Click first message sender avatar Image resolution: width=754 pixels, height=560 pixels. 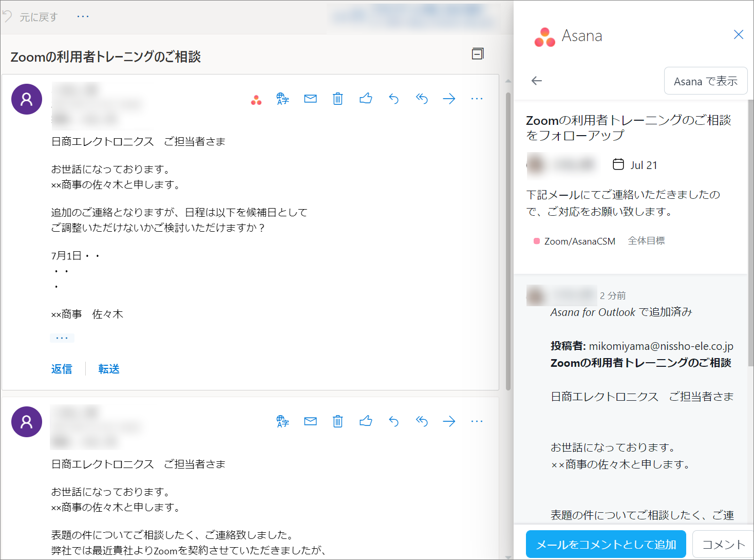coord(27,99)
